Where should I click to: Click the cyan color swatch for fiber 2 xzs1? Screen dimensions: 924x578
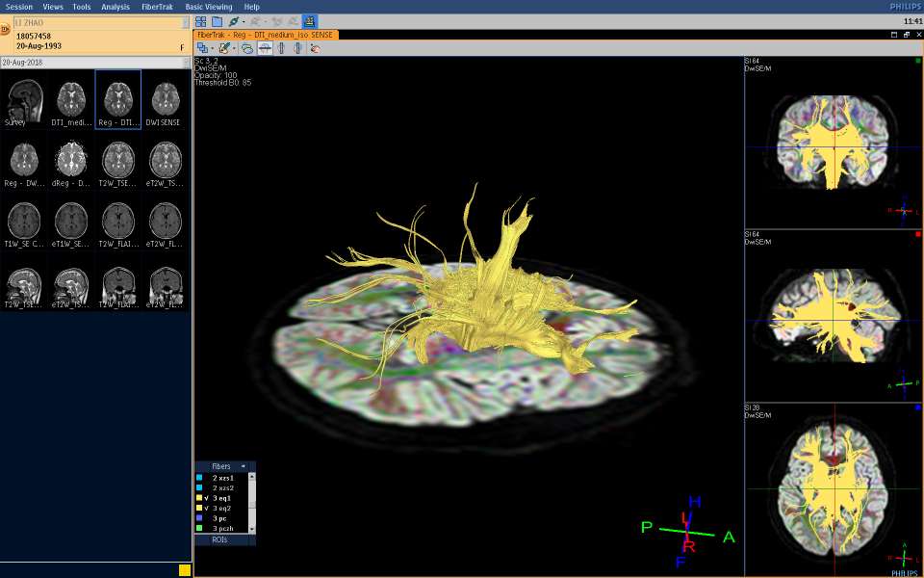pos(199,479)
